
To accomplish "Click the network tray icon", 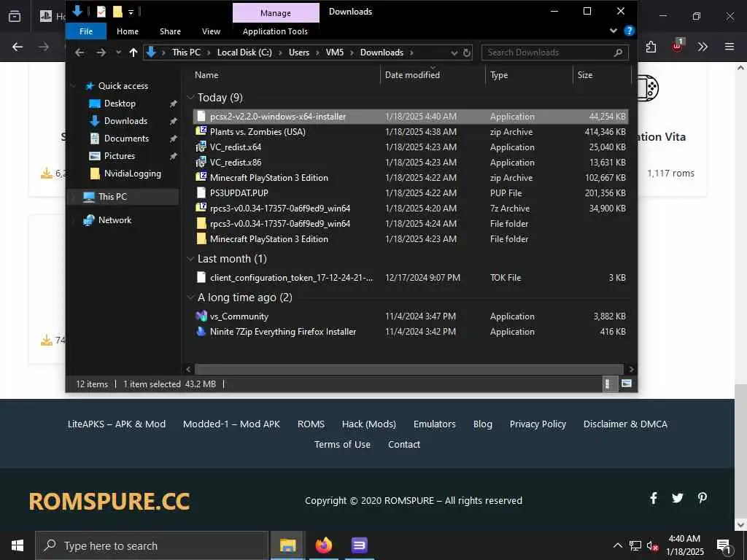I will tap(635, 545).
